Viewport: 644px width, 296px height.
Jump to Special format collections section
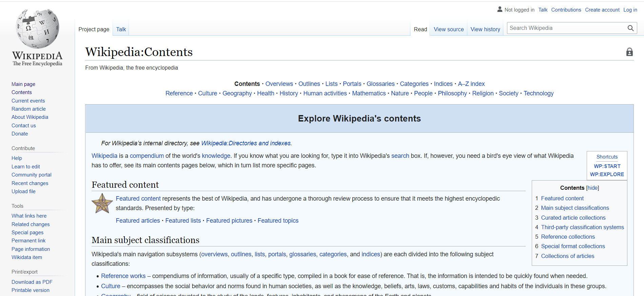[573, 246]
